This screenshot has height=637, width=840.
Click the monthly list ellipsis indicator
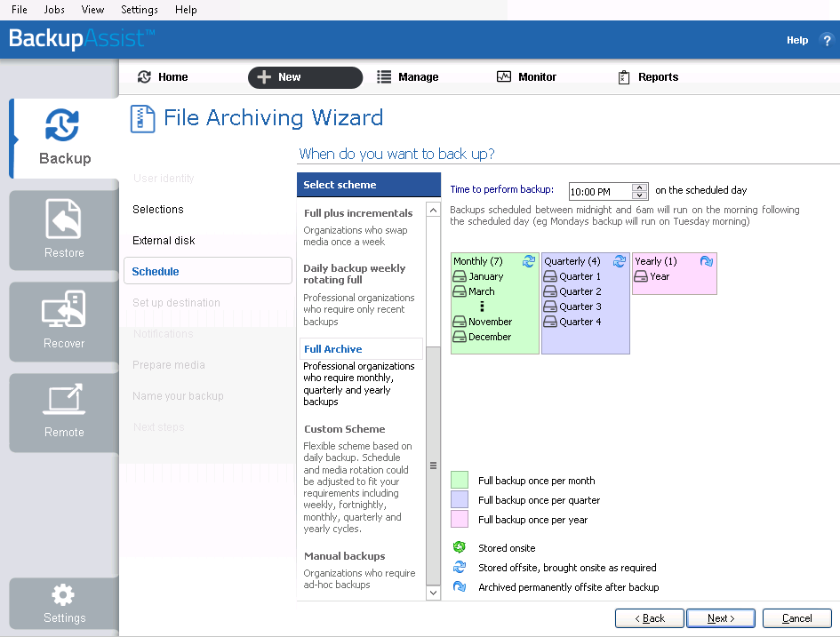coord(482,307)
